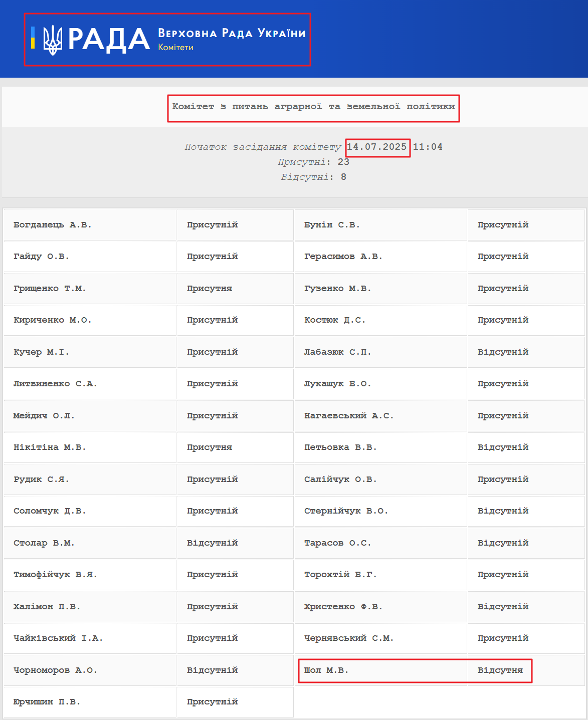
Task: Select member name Чернявський С.М.
Action: [348, 638]
